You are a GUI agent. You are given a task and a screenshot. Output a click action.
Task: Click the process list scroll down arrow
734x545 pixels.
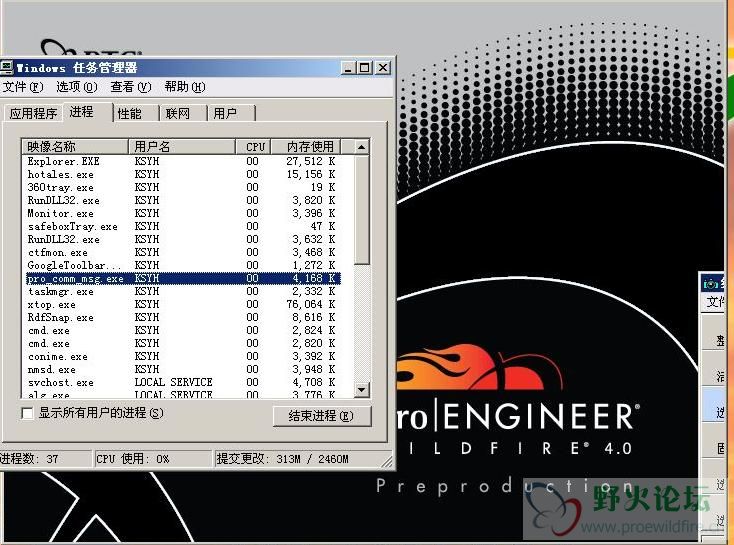click(x=361, y=390)
